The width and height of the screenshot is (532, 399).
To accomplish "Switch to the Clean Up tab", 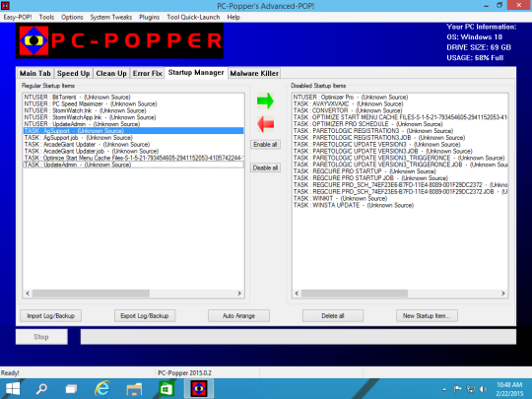I will point(111,73).
